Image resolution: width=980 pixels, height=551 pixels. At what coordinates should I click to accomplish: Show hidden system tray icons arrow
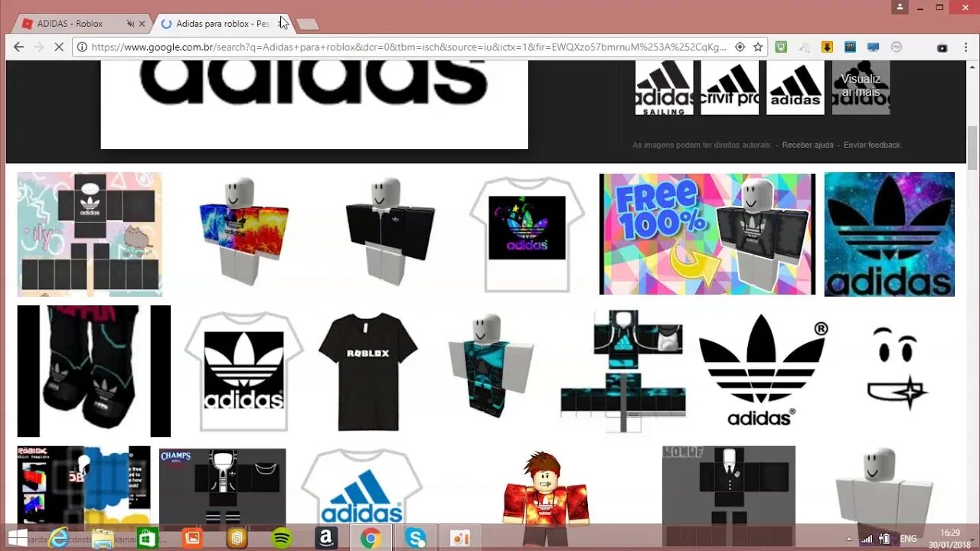click(848, 539)
